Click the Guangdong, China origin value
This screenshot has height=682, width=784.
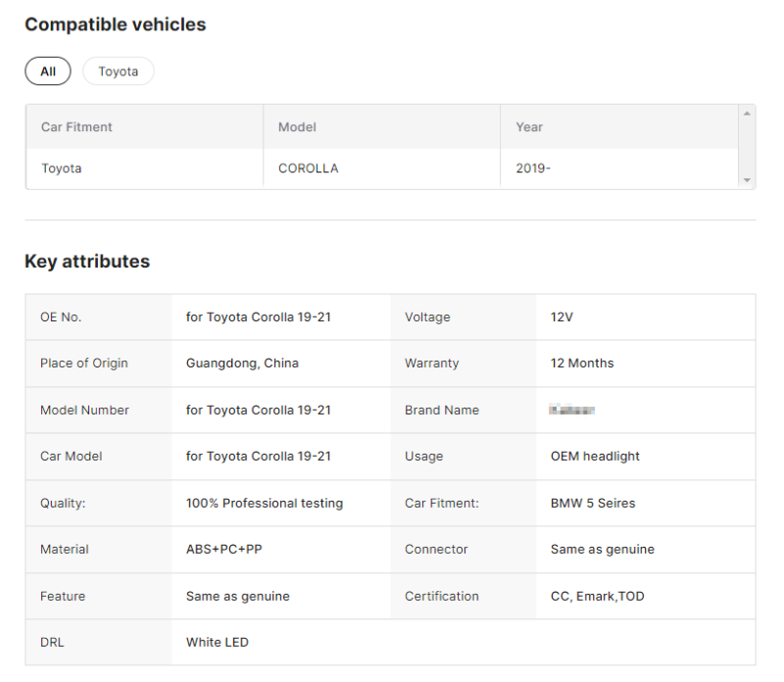(242, 364)
